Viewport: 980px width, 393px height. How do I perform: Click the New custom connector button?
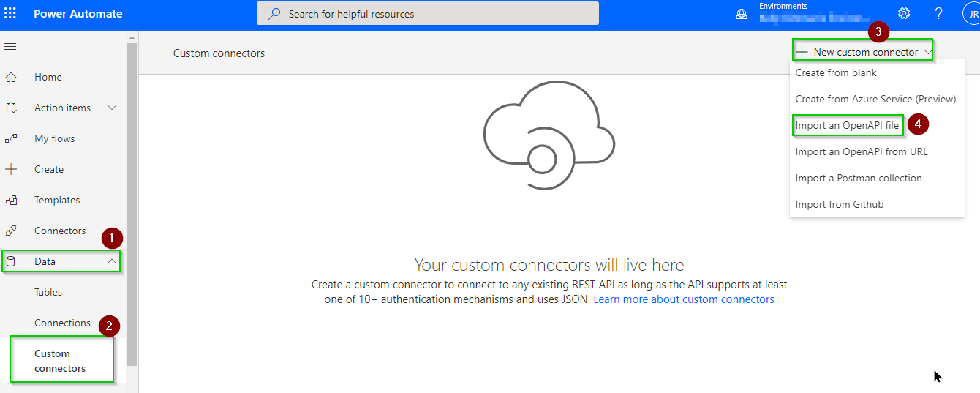point(863,52)
